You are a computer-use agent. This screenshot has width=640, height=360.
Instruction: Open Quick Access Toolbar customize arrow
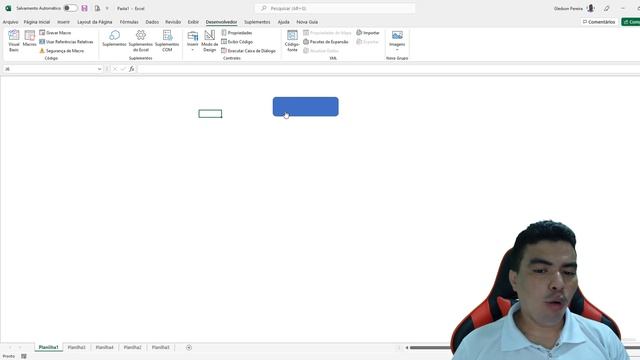tap(107, 8)
